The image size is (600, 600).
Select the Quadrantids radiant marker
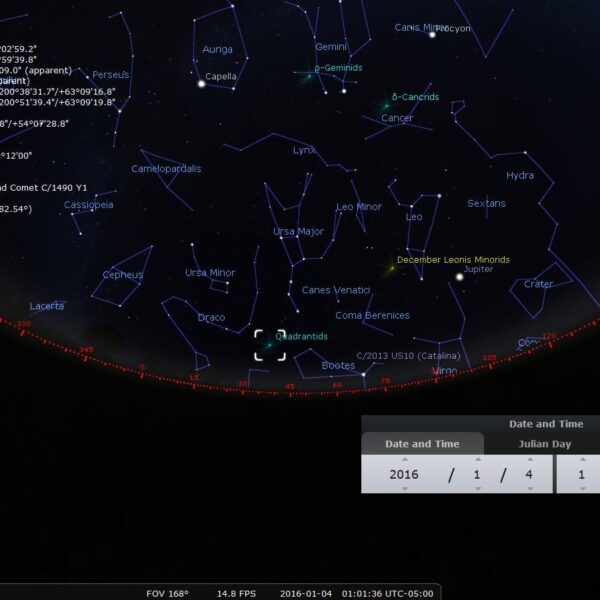tap(269, 345)
